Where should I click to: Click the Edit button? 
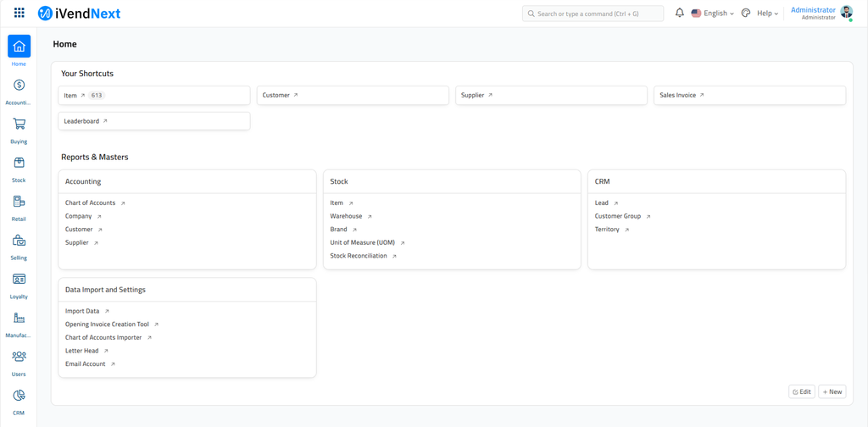pyautogui.click(x=801, y=391)
